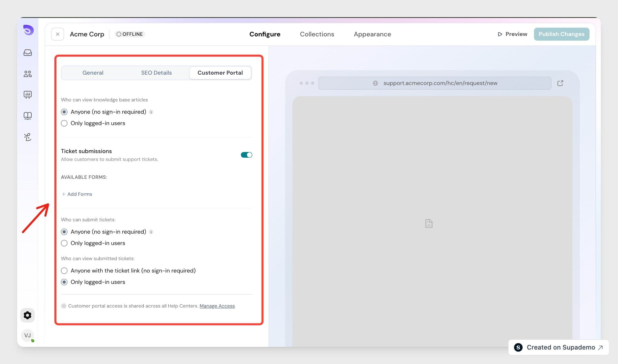Click the OFFLINE status badge

click(130, 34)
